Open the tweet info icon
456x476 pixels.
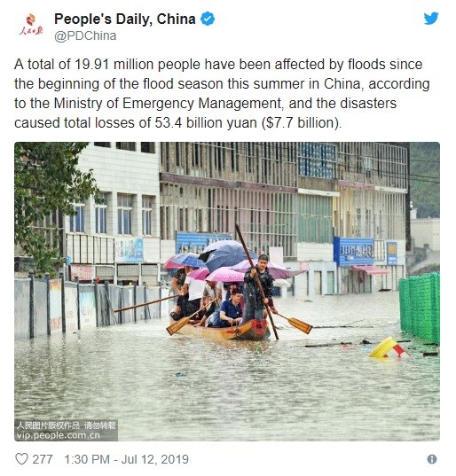(x=432, y=459)
